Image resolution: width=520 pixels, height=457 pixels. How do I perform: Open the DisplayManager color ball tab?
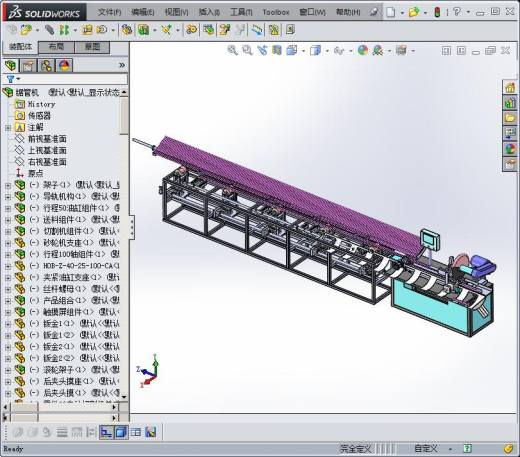point(64,65)
